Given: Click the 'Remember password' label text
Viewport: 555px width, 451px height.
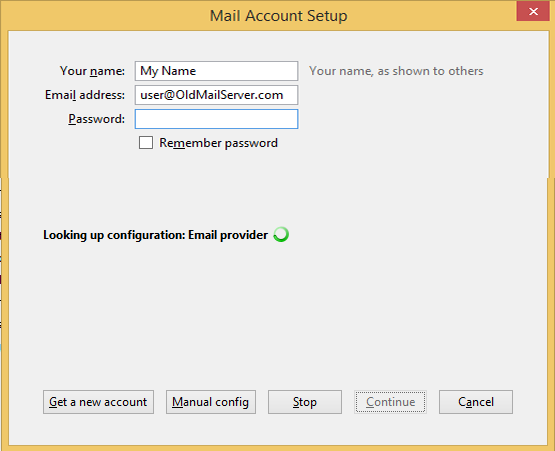Looking at the screenshot, I should pyautogui.click(x=218, y=143).
